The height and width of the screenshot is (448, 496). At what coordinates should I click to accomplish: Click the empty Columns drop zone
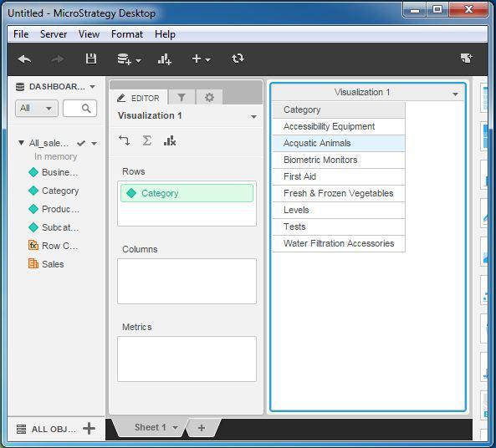tap(187, 282)
